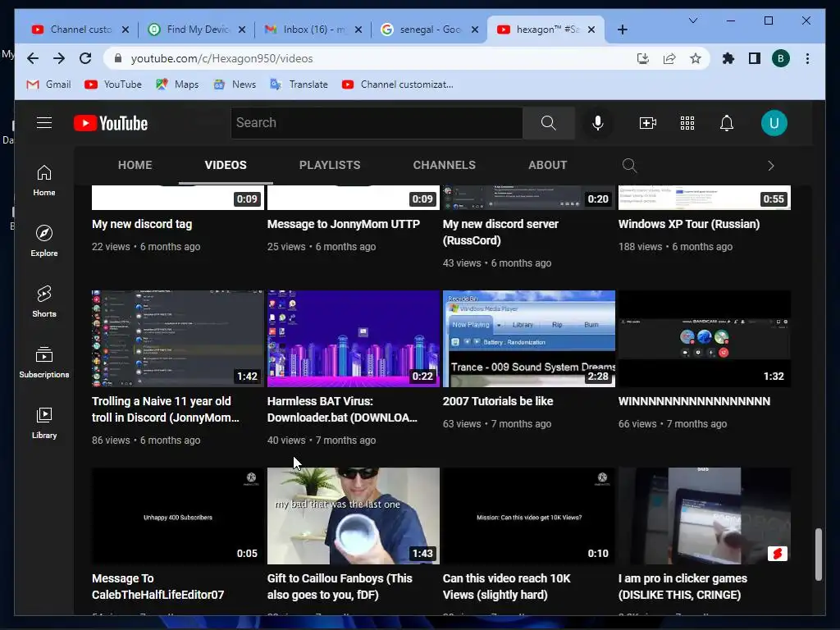Open the YouTube hamburger guide menu
The height and width of the screenshot is (630, 840).
point(44,123)
